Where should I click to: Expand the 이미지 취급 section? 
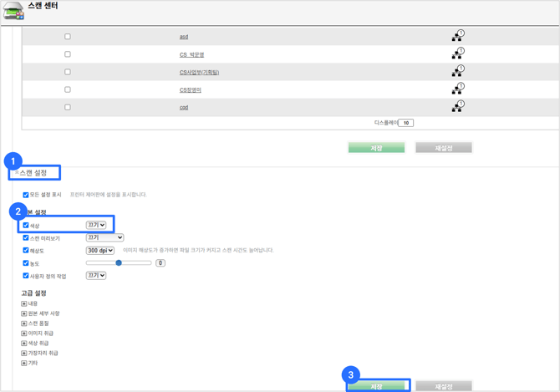pyautogui.click(x=24, y=333)
